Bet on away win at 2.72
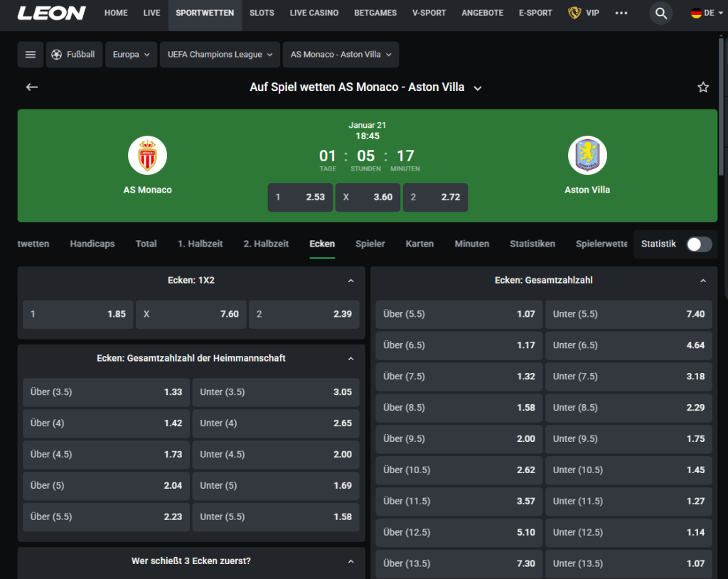 click(x=435, y=197)
